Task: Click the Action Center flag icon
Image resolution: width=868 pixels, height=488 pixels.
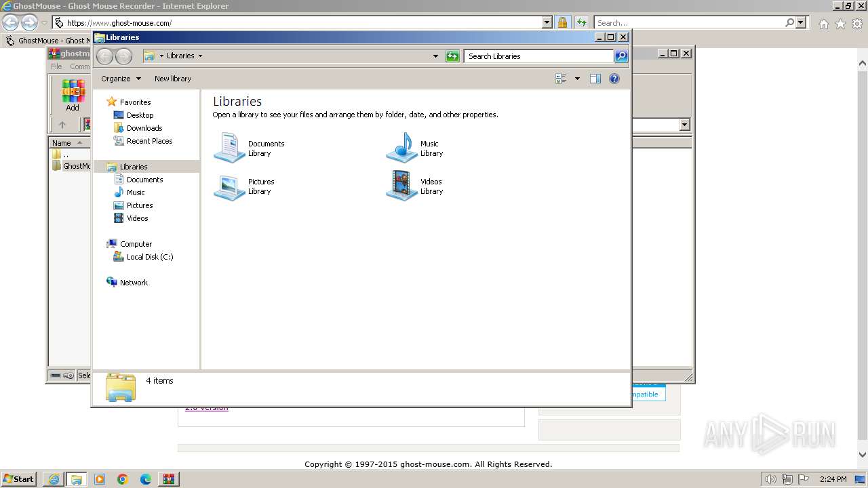Action: [x=804, y=479]
